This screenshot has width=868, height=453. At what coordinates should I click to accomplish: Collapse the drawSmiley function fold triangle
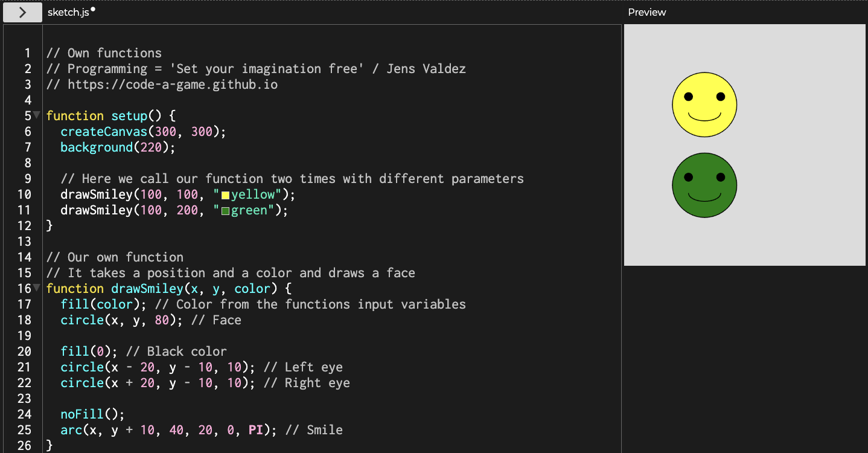point(36,288)
